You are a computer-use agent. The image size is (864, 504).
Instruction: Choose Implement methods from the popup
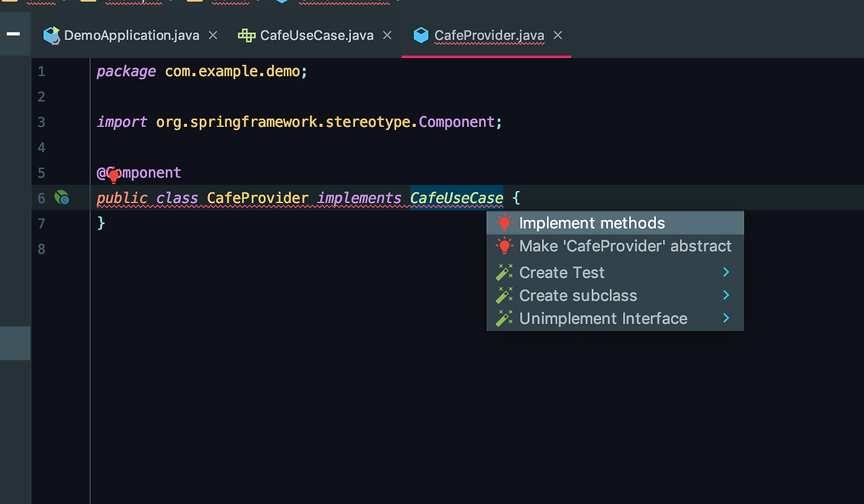click(x=616, y=223)
